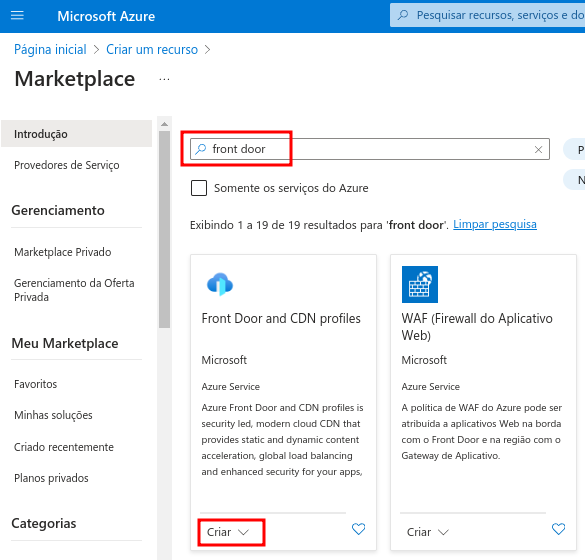
Task: Expand Criar dropdown for WAF card
Action: [428, 532]
